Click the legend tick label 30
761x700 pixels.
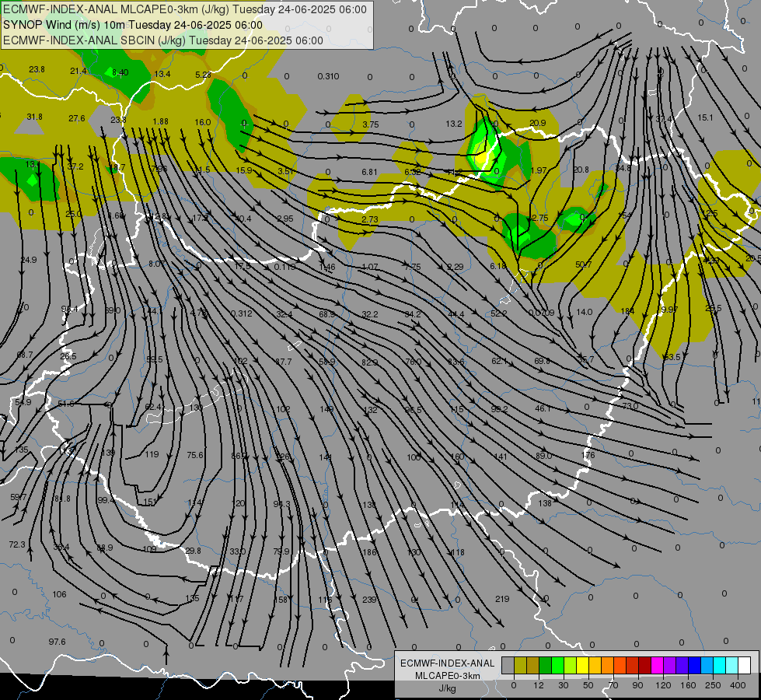564,685
